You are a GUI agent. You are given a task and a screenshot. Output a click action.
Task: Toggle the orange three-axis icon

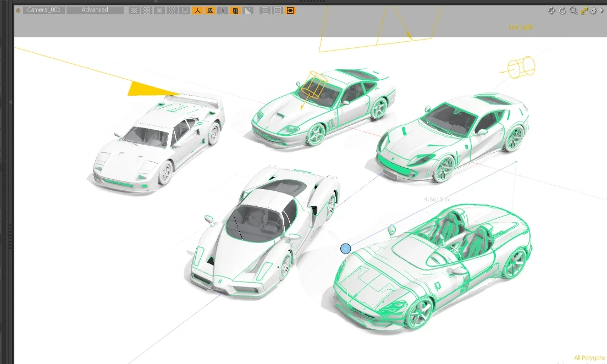click(197, 10)
